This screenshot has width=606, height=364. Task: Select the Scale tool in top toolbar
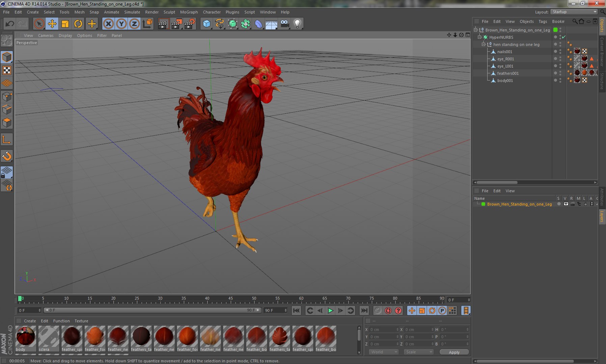tap(65, 24)
